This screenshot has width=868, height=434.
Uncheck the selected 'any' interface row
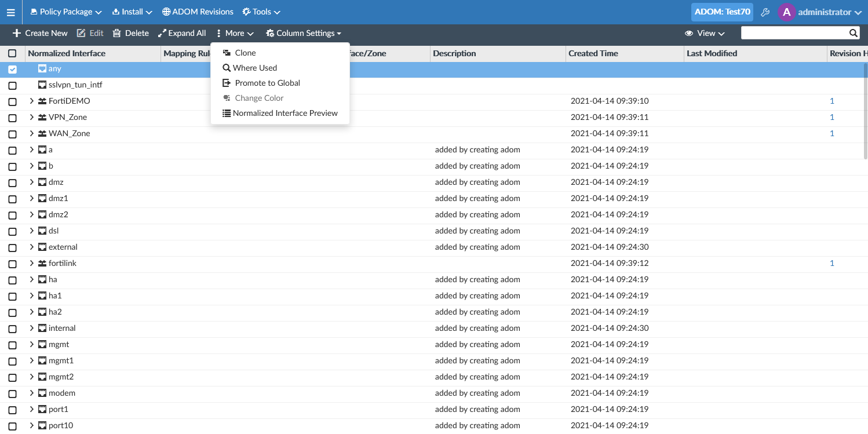click(x=12, y=68)
